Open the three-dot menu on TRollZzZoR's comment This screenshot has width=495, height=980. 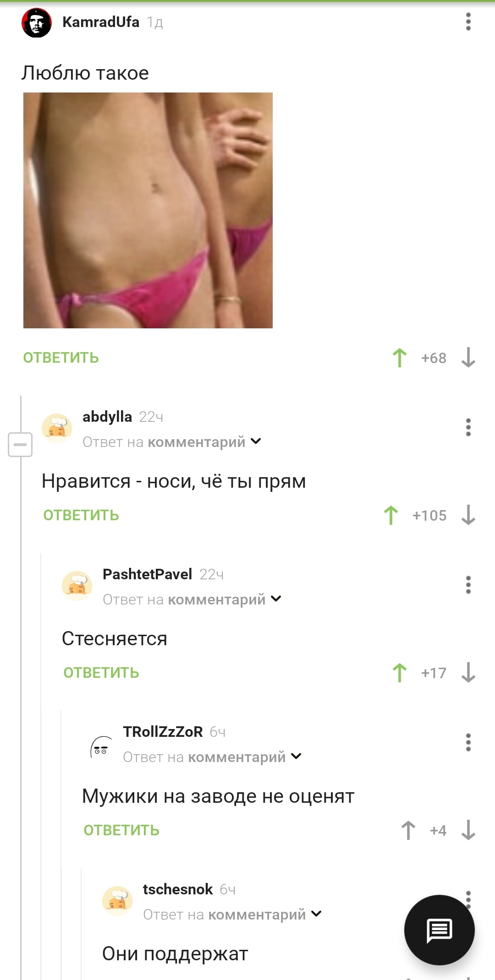(468, 742)
